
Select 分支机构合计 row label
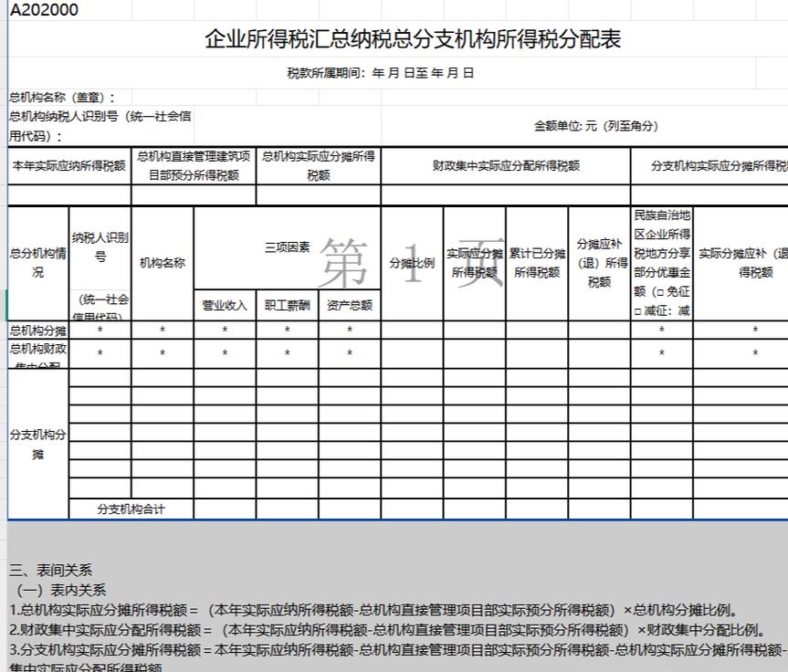[x=131, y=509]
